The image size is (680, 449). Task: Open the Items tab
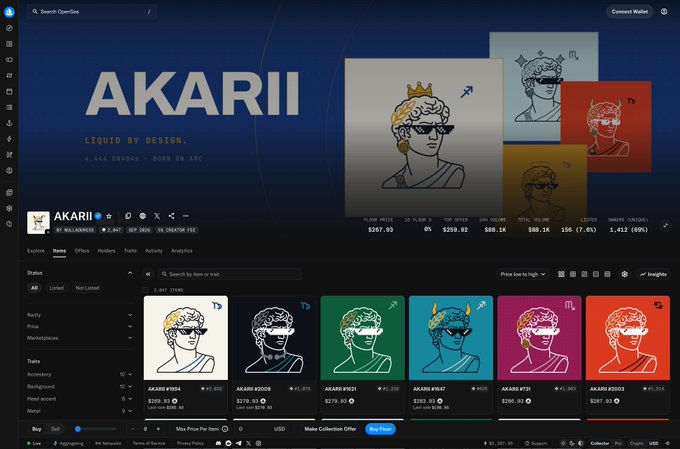click(59, 251)
